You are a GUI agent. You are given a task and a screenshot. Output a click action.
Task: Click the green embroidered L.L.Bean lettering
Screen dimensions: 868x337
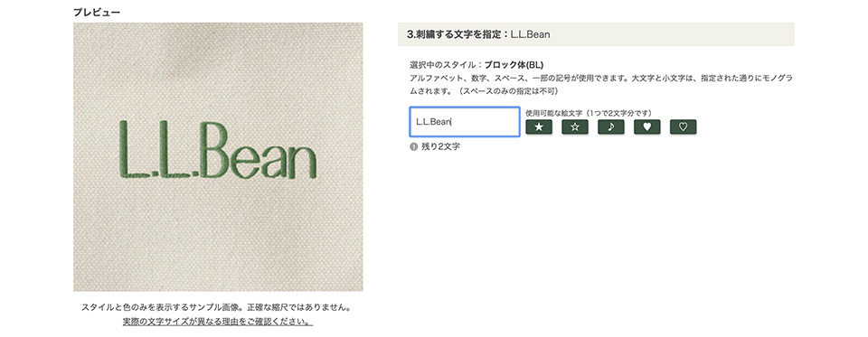pyautogui.click(x=218, y=149)
